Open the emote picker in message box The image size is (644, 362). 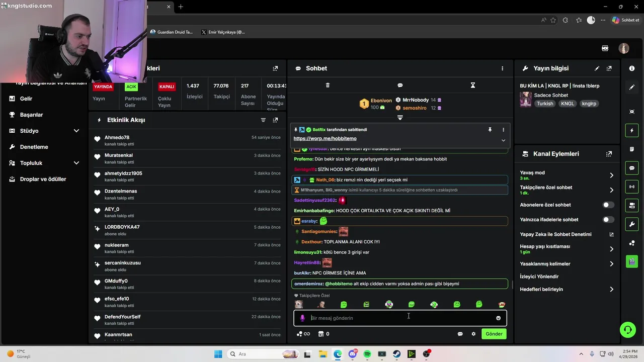point(499,318)
